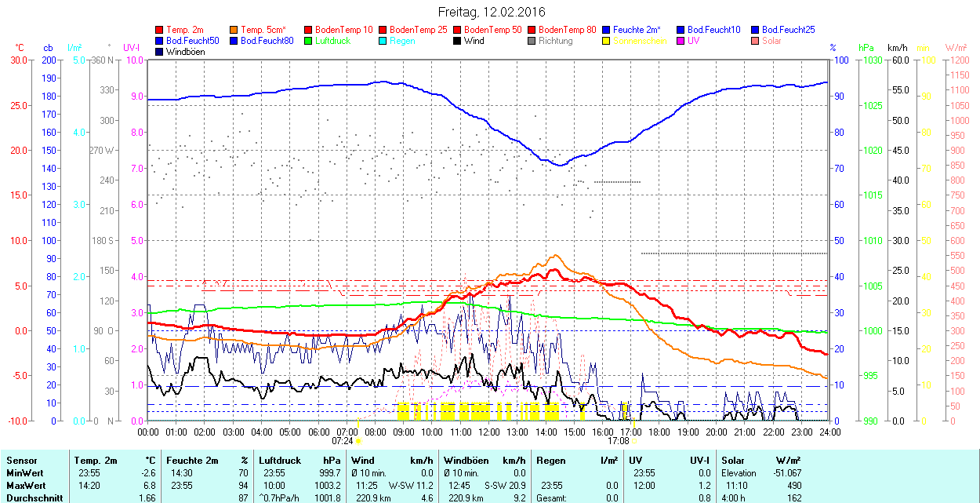The height and width of the screenshot is (503, 980).
Task: Click the average pressure value 1001.8
Action: (x=326, y=498)
